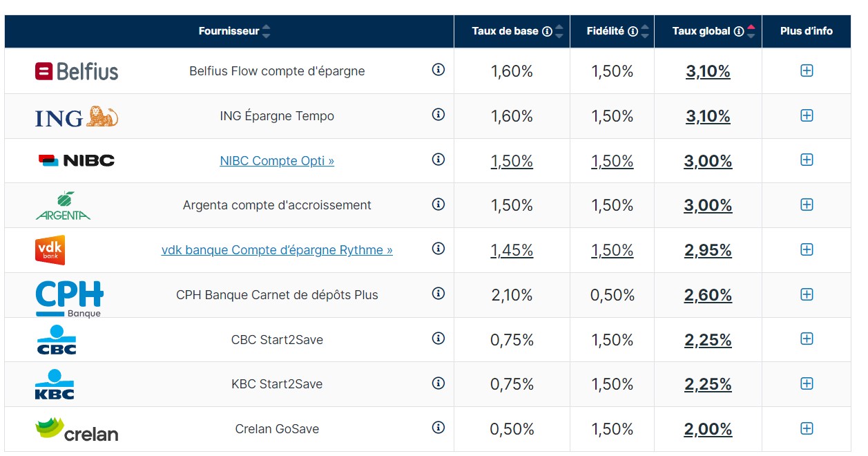
Task: Open the NIBC Compte Opti link
Action: (x=277, y=160)
